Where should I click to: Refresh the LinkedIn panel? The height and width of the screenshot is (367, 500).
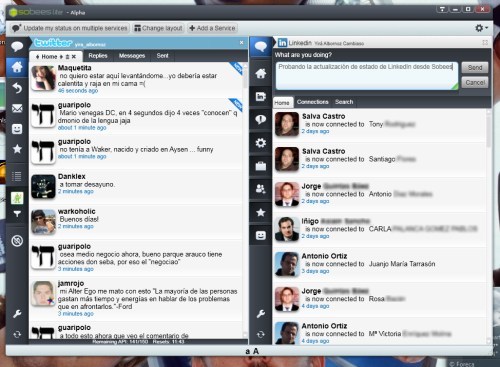tap(261, 334)
